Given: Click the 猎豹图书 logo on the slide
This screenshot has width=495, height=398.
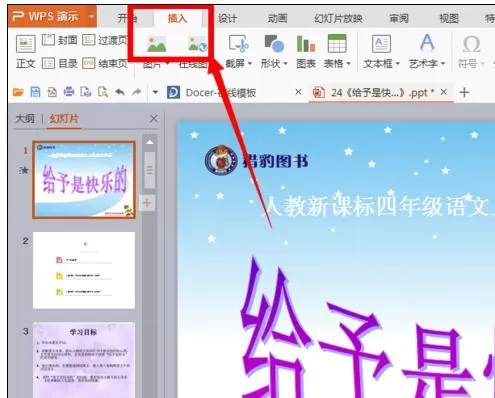Looking at the screenshot, I should point(256,161).
